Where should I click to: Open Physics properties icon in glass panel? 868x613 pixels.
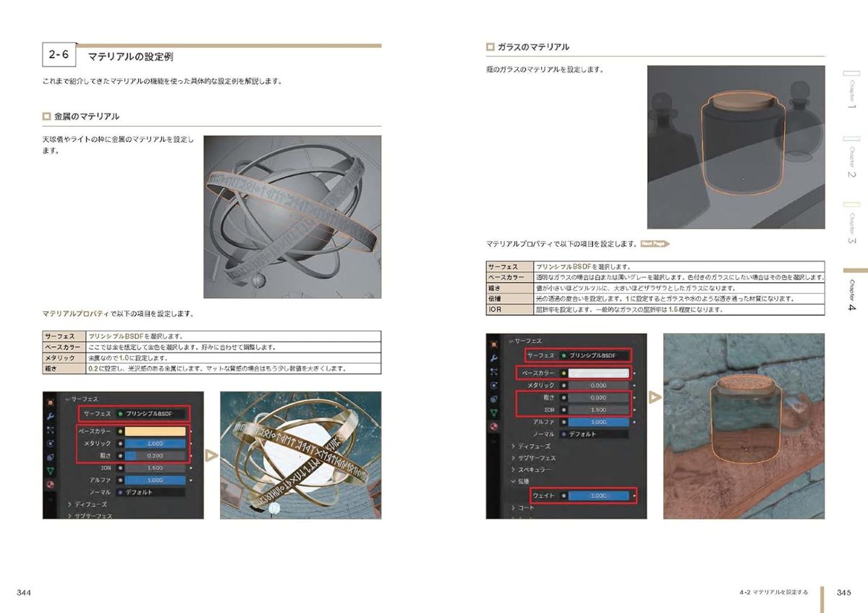click(494, 385)
